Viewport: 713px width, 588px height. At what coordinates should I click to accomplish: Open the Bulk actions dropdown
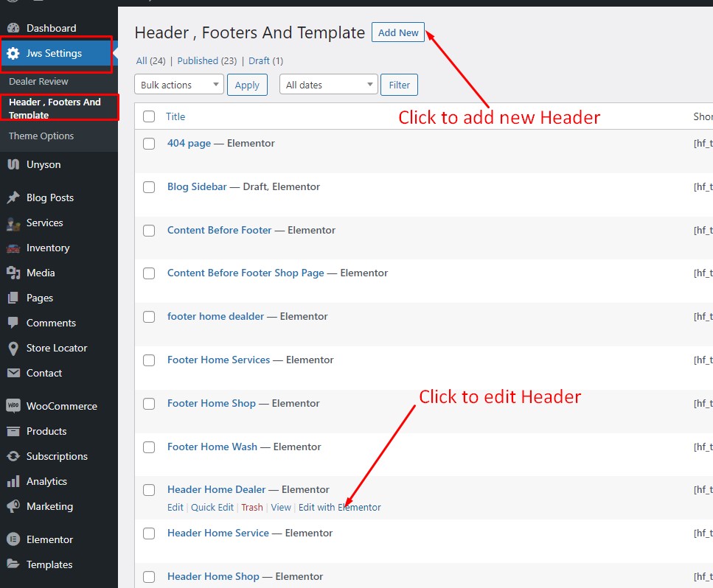(x=179, y=85)
